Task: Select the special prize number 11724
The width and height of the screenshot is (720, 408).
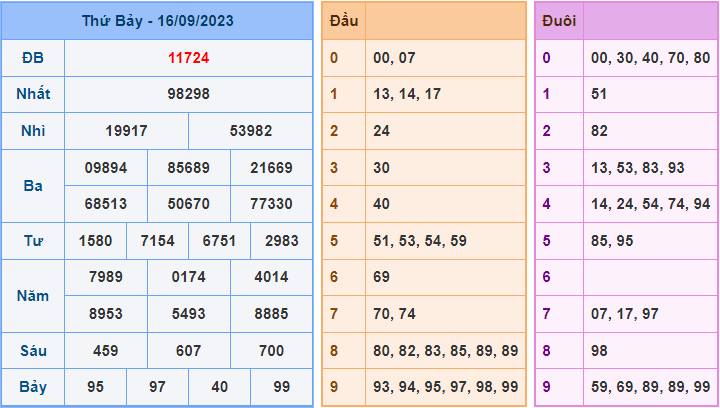Action: (x=188, y=58)
